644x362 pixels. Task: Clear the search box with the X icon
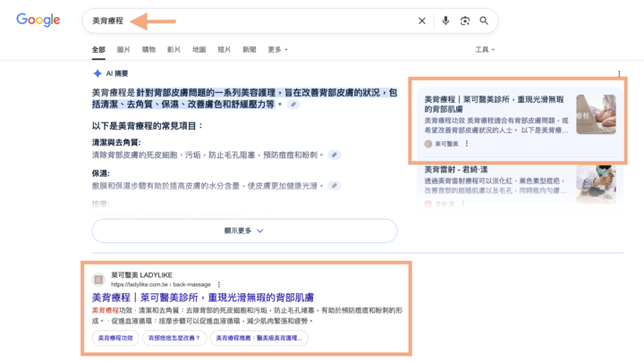click(422, 21)
